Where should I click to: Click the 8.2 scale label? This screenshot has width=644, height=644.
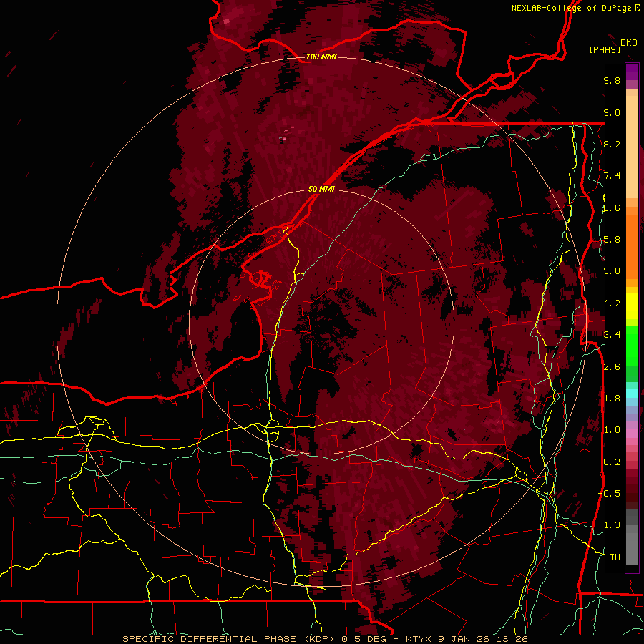pos(612,144)
